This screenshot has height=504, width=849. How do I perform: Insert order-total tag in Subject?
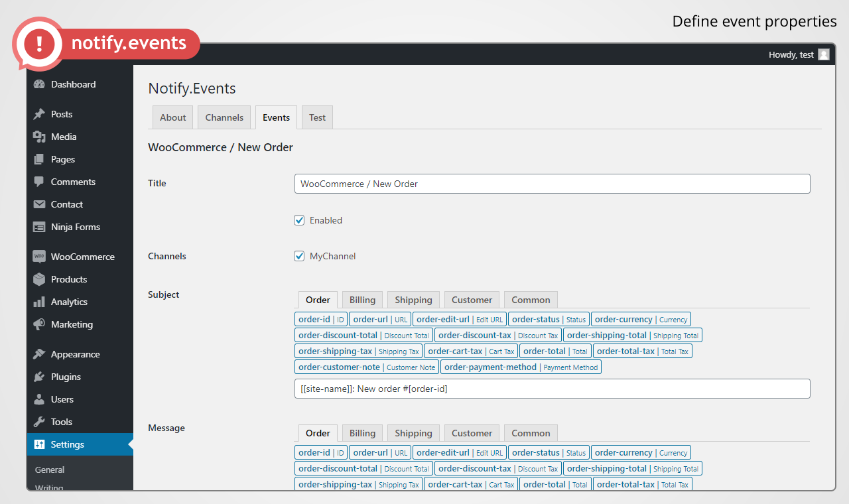coord(555,351)
